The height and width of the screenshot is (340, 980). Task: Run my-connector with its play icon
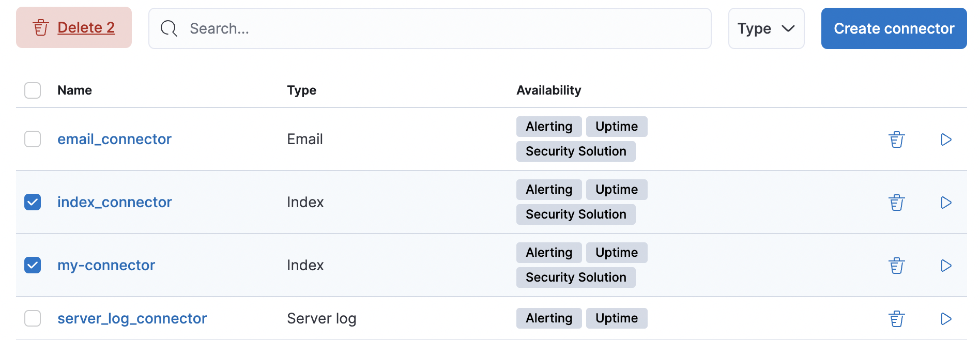tap(946, 266)
